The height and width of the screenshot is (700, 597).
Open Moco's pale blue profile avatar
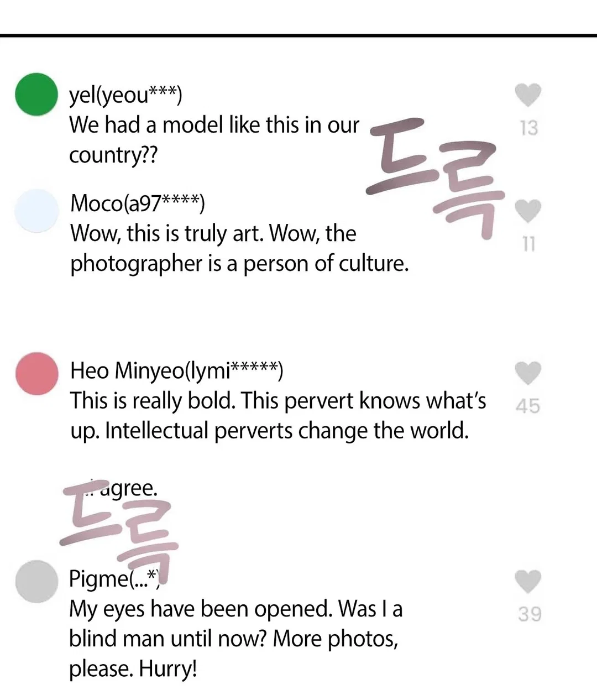[x=36, y=211]
